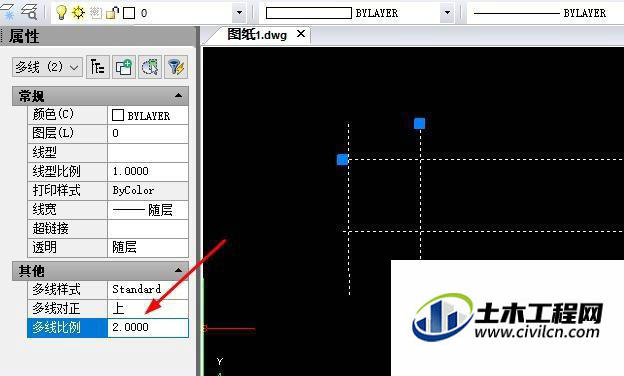Click the 颜色(C) BYLAYER value
This screenshot has height=376, width=624.
tap(148, 115)
